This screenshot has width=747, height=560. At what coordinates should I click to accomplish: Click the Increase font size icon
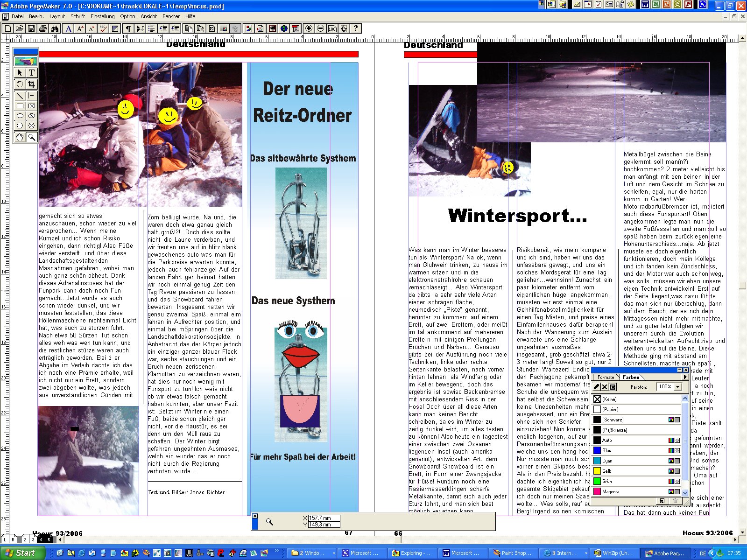80,28
